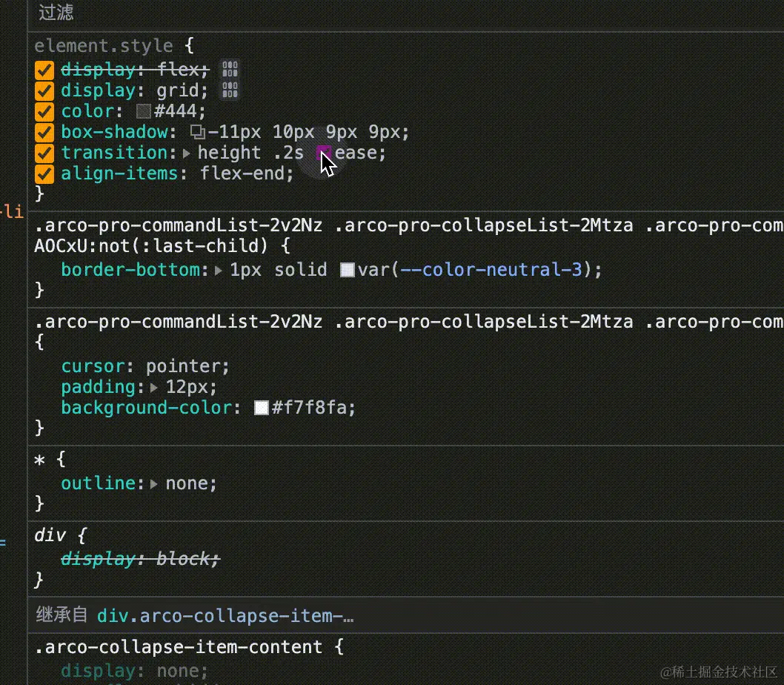Click the display: none declaration
Image resolution: width=784 pixels, height=685 pixels.
click(134, 671)
